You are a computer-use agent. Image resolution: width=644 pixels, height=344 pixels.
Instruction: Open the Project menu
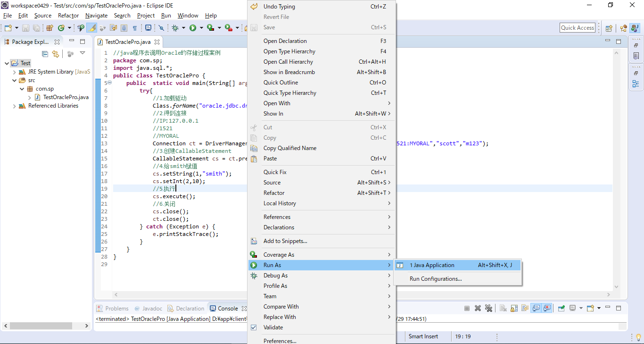146,16
